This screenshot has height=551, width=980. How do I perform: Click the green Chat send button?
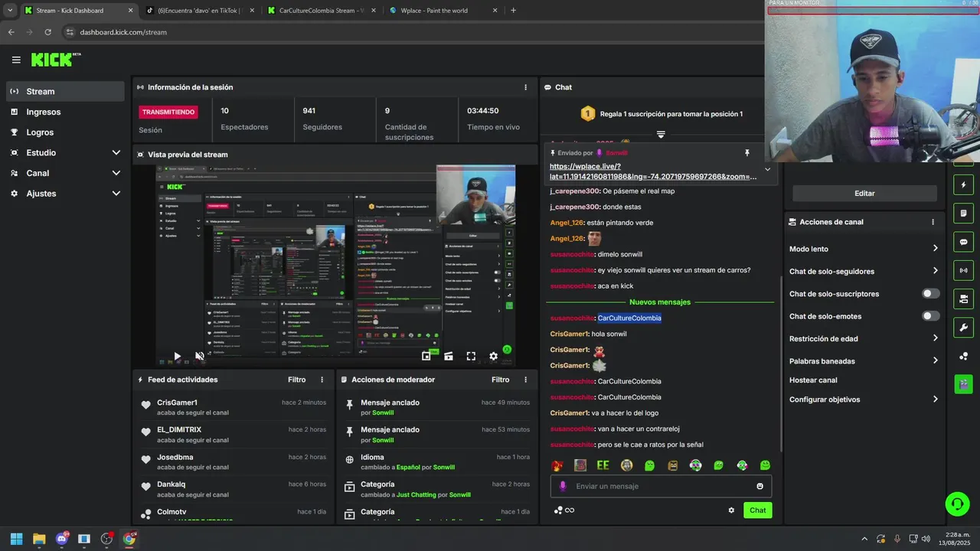(x=757, y=510)
